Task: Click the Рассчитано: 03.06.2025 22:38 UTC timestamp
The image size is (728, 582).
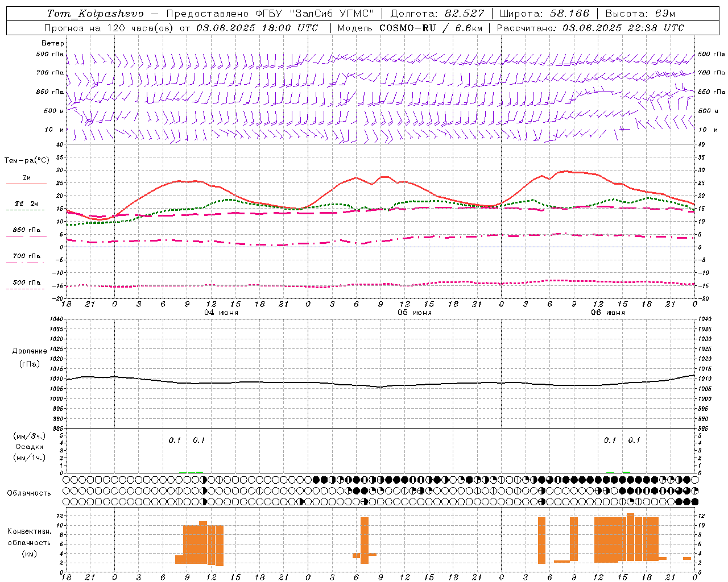Action: pos(590,28)
